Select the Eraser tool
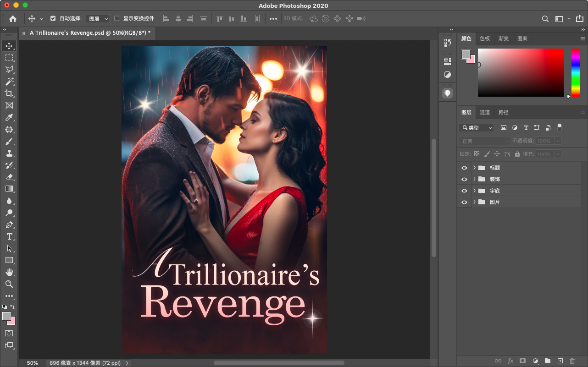Viewport: 588px width, 367px height. (x=9, y=177)
